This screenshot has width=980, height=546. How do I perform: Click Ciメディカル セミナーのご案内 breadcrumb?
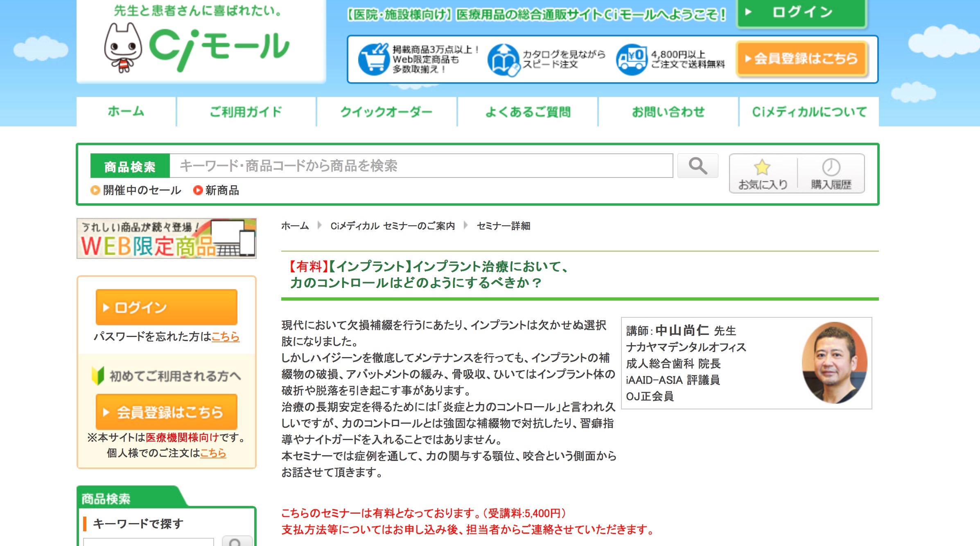tap(393, 226)
